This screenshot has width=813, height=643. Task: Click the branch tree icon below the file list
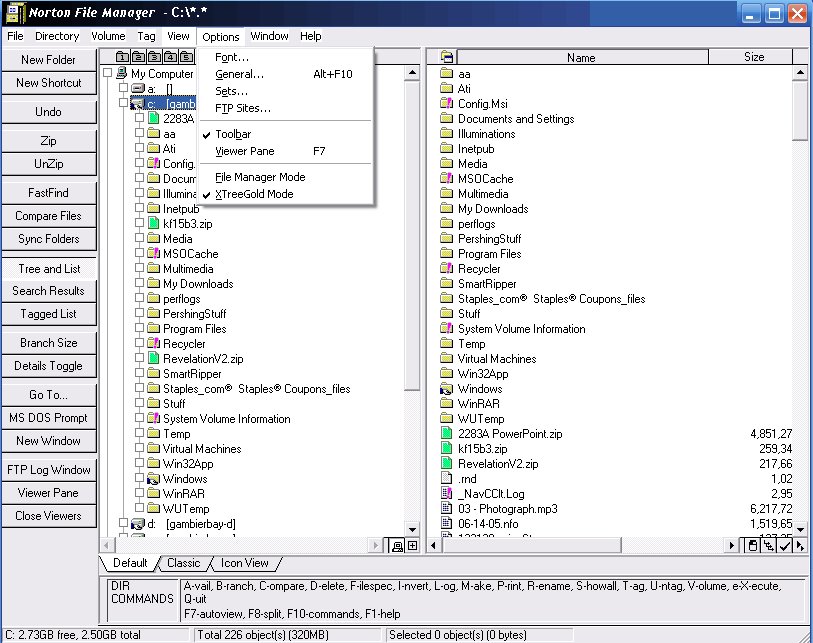point(768,546)
